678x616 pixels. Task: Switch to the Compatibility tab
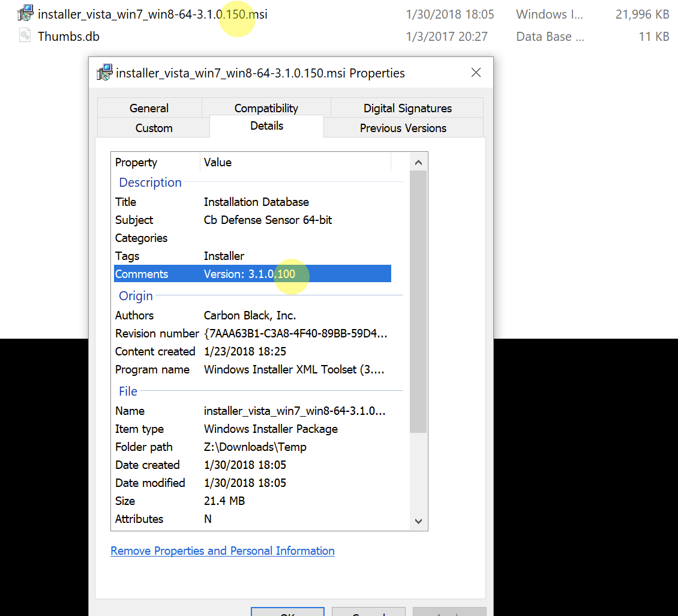[266, 108]
